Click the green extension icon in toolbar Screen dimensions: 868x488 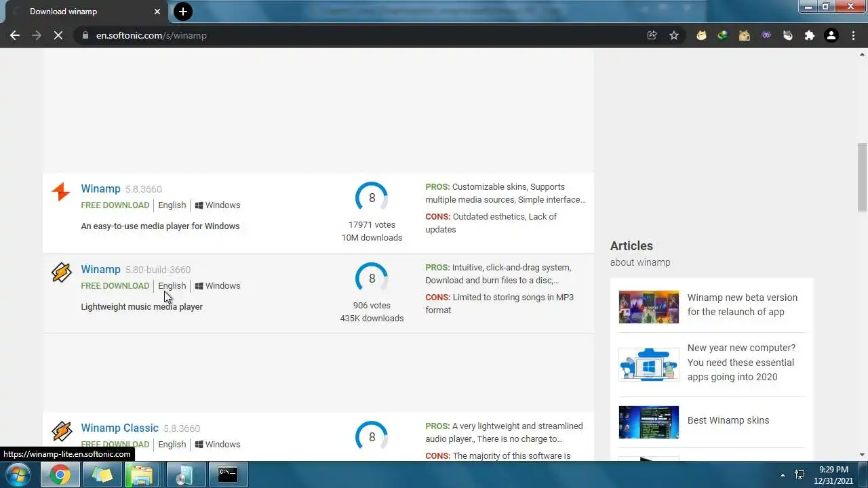[723, 35]
